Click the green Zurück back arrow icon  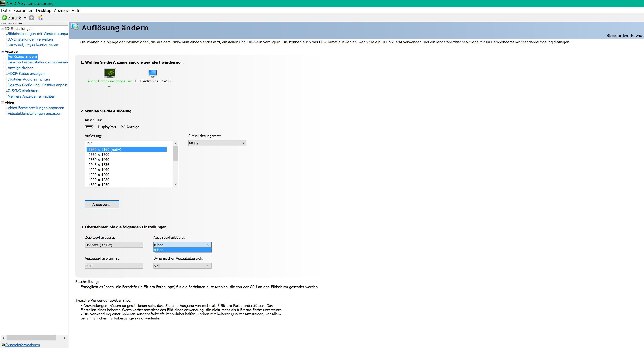4,18
